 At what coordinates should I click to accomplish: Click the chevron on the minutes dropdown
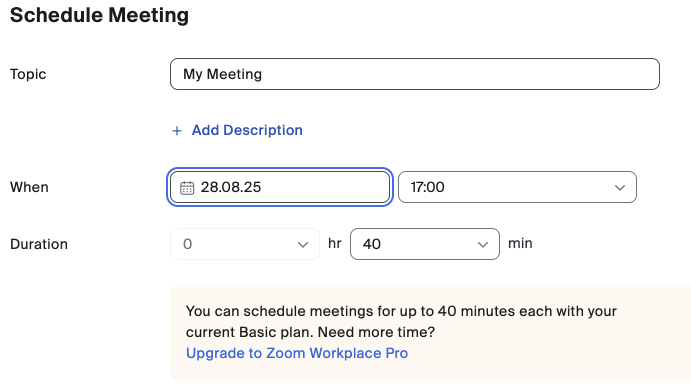click(483, 244)
